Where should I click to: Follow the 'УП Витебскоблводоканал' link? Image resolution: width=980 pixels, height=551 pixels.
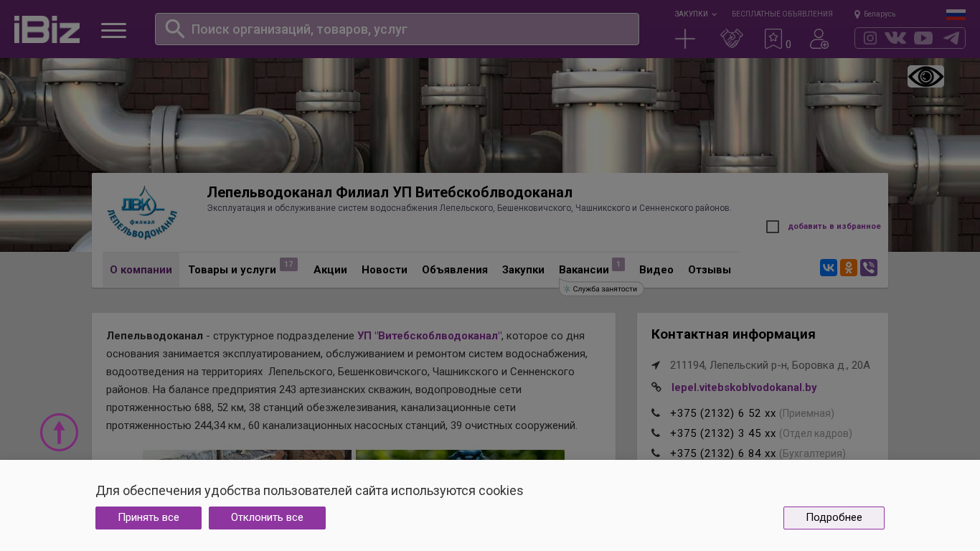428,336
